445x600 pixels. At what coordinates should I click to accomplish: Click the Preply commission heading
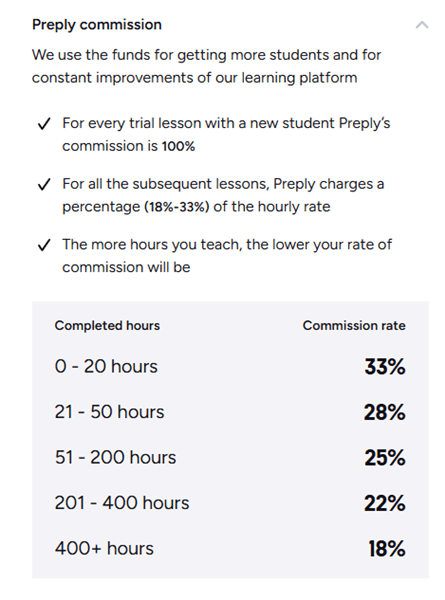pos(97,25)
